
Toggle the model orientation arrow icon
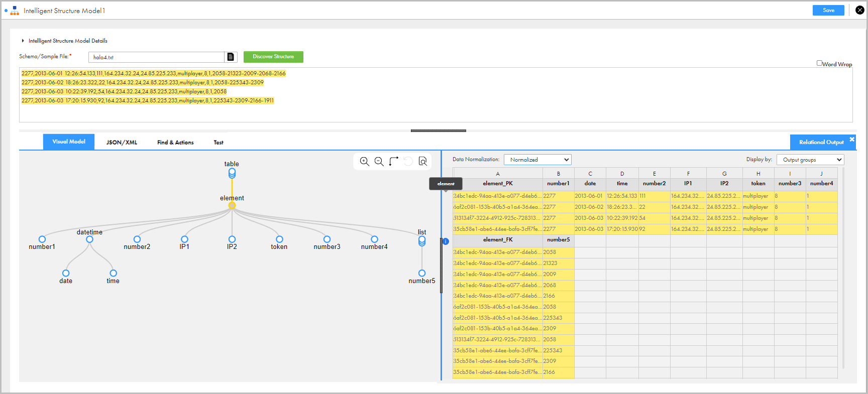[394, 161]
